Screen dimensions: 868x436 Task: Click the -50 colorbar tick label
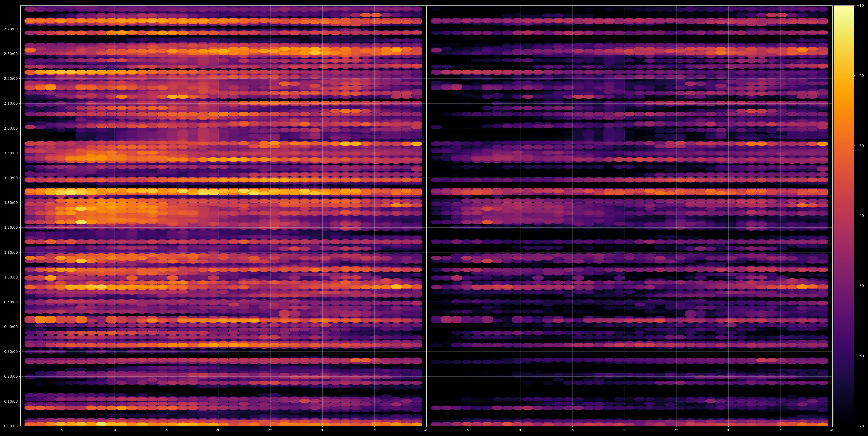860,286
